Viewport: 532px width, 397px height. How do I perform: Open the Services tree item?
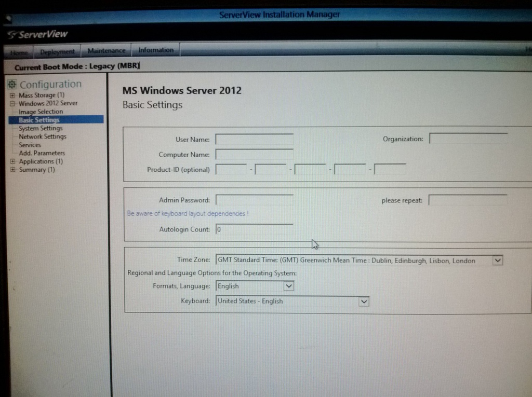pyautogui.click(x=30, y=145)
